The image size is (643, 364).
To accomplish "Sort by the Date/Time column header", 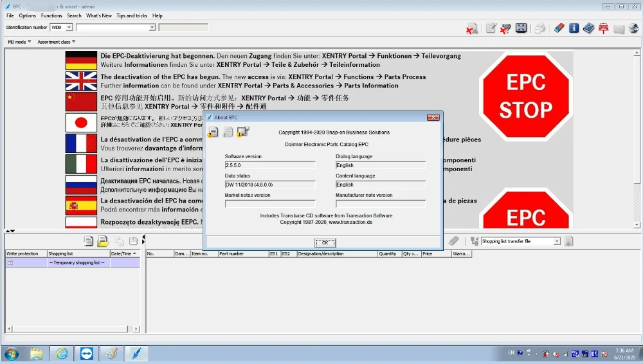I will point(125,253).
